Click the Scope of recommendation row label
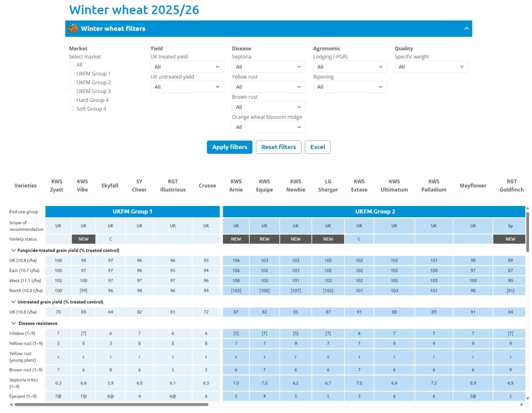Viewport: 532px width, 413px height. pos(26,226)
